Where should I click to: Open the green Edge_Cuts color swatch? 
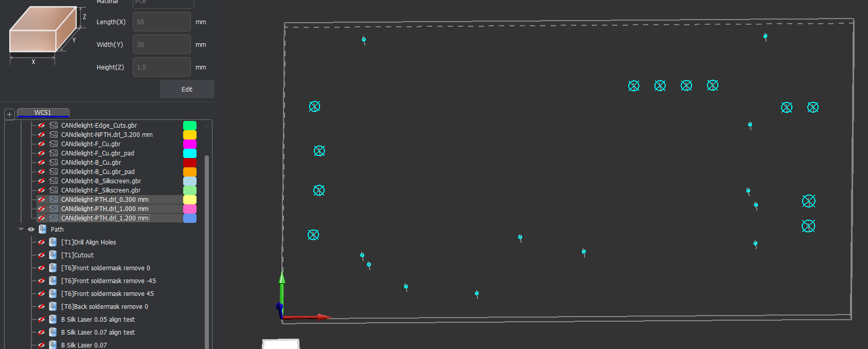point(190,126)
